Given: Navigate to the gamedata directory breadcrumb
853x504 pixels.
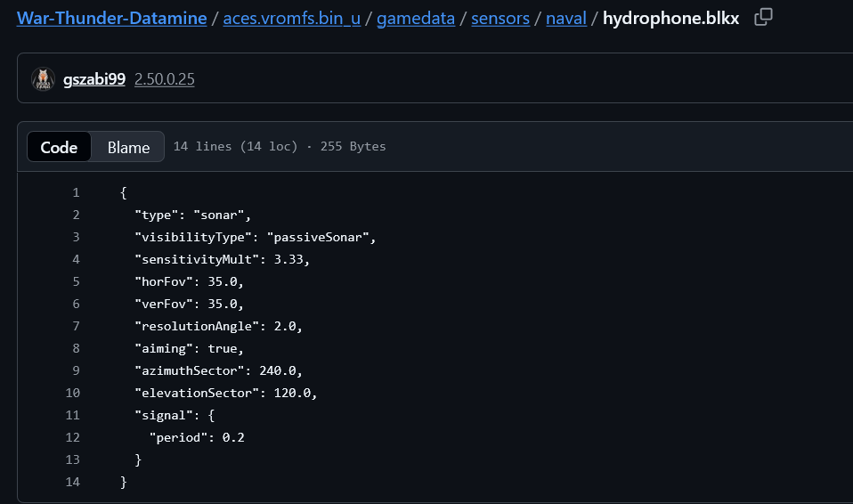Looking at the screenshot, I should 413,18.
